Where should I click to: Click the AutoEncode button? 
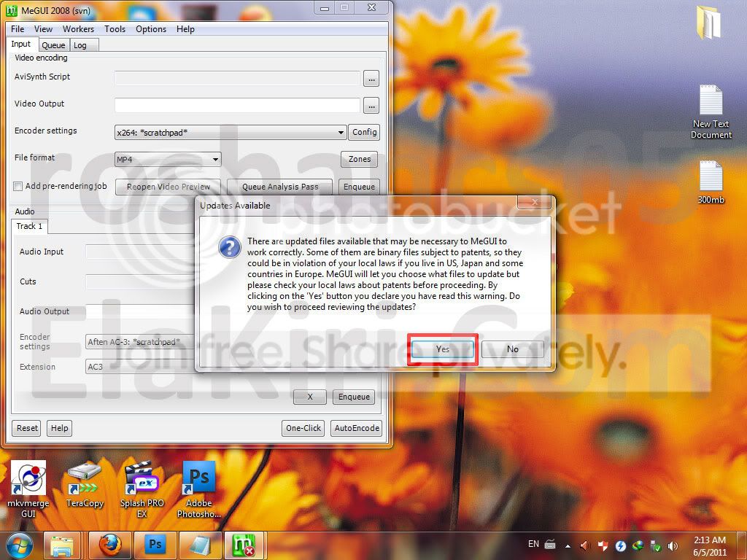(357, 428)
